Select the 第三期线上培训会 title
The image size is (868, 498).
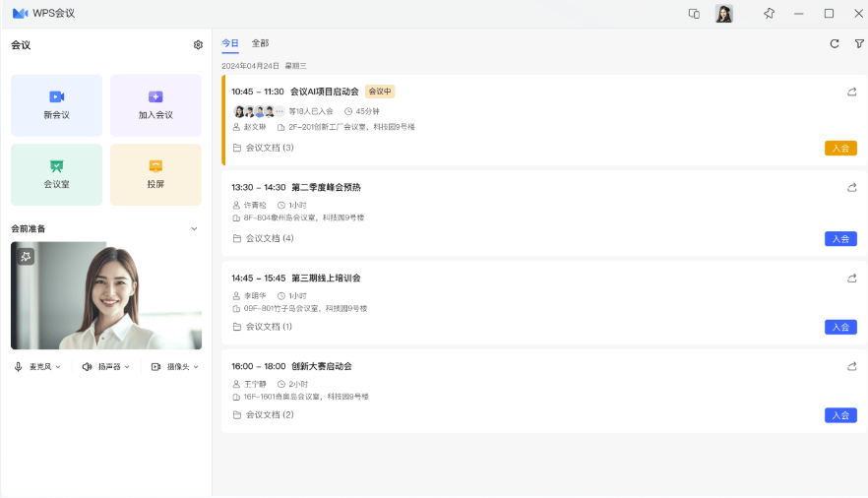(x=326, y=278)
